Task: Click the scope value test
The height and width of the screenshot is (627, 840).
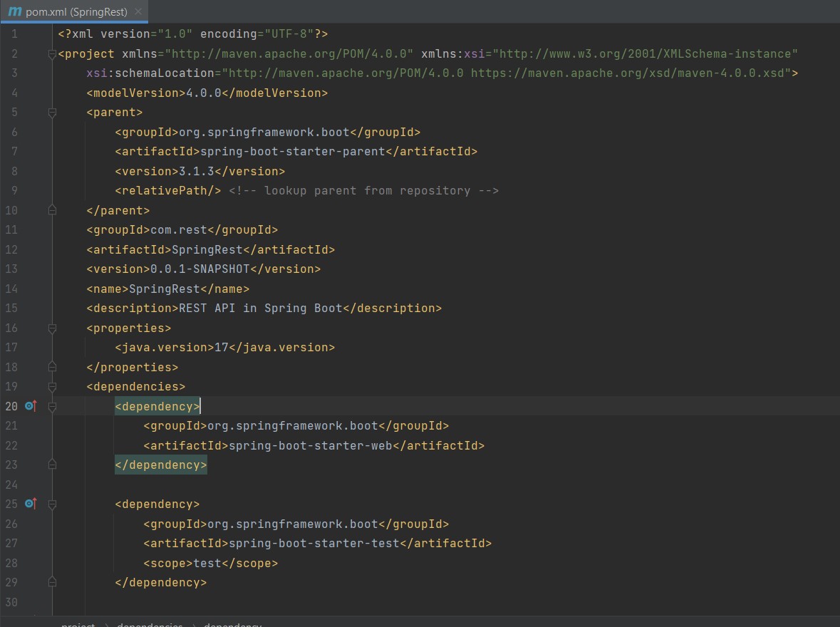Action: pos(207,563)
